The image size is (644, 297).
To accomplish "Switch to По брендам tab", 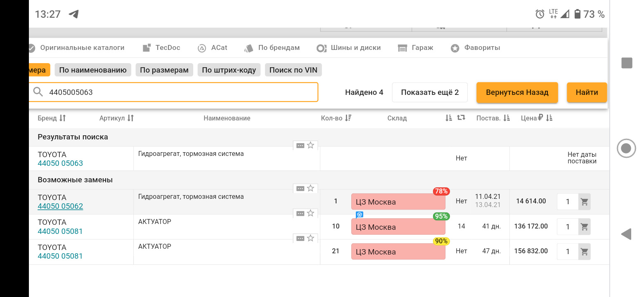I will [x=272, y=48].
